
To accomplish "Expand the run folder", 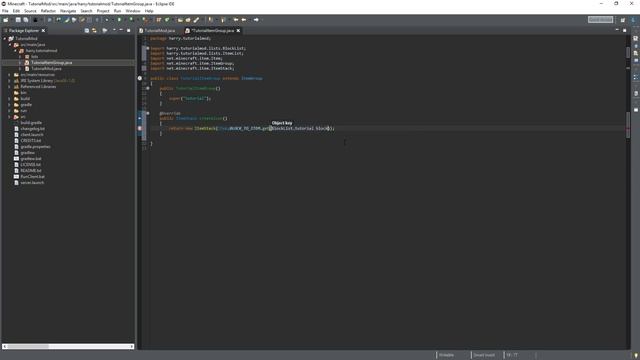I will [10, 111].
